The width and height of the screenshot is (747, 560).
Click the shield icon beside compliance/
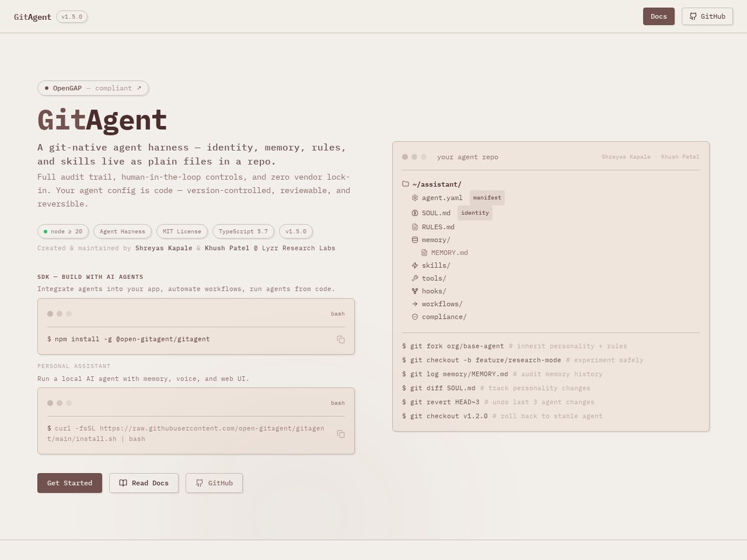pos(415,317)
